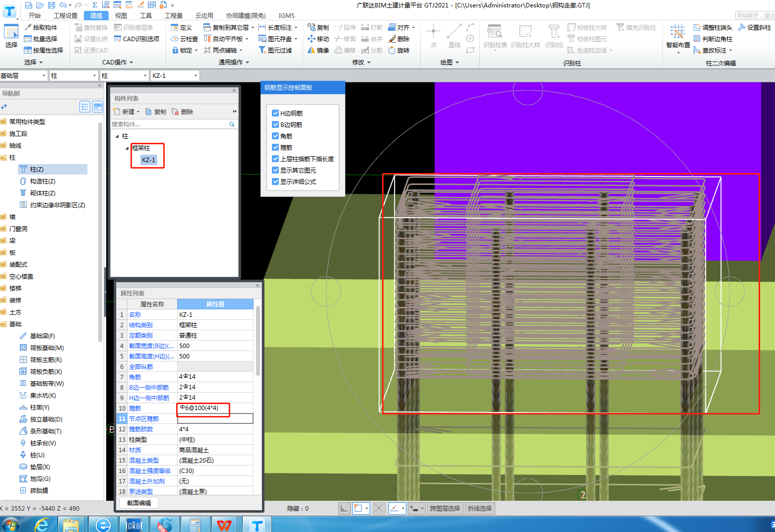Expand the 墙 wall navigation group
The image size is (775, 532).
click(x=3, y=217)
